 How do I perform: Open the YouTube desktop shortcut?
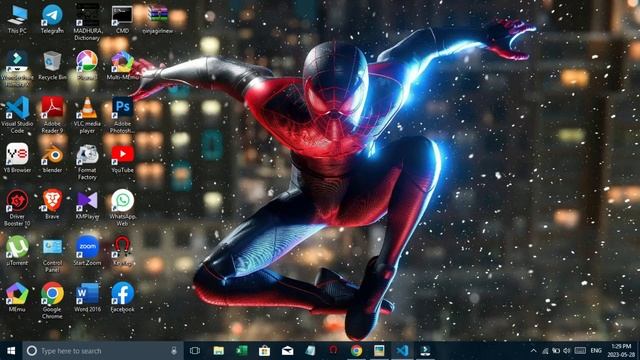click(x=122, y=158)
